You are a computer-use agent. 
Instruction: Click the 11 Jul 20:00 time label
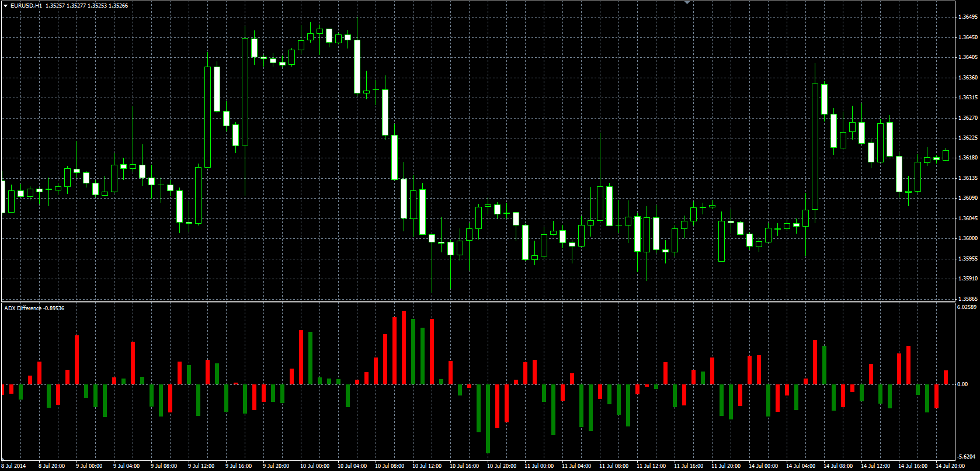(x=726, y=466)
